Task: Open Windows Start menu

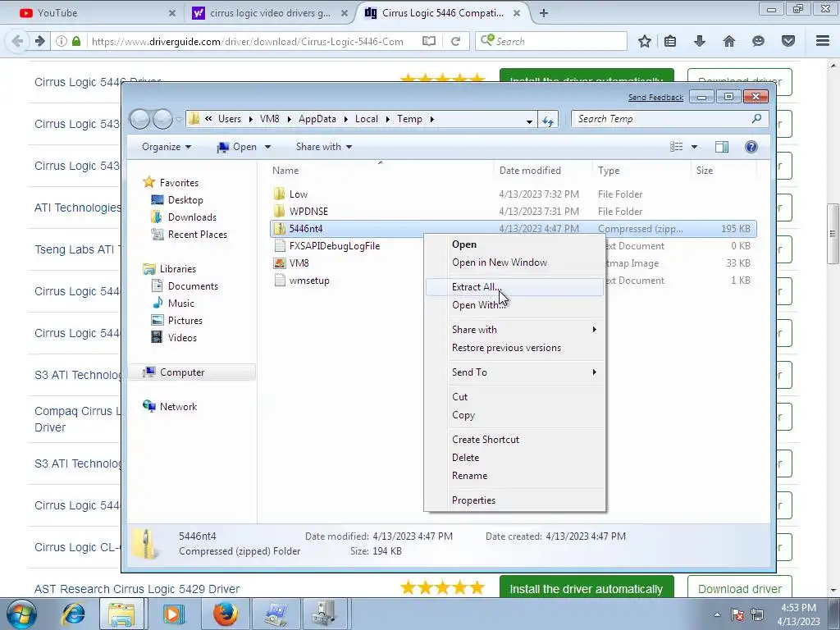Action: click(21, 614)
